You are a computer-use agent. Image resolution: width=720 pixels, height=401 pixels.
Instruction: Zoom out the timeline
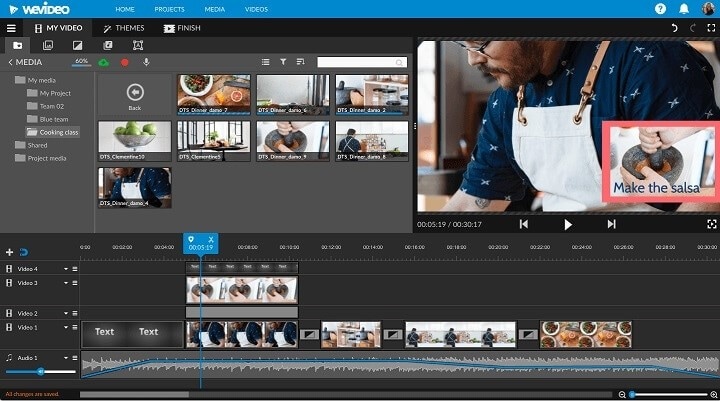click(x=622, y=395)
